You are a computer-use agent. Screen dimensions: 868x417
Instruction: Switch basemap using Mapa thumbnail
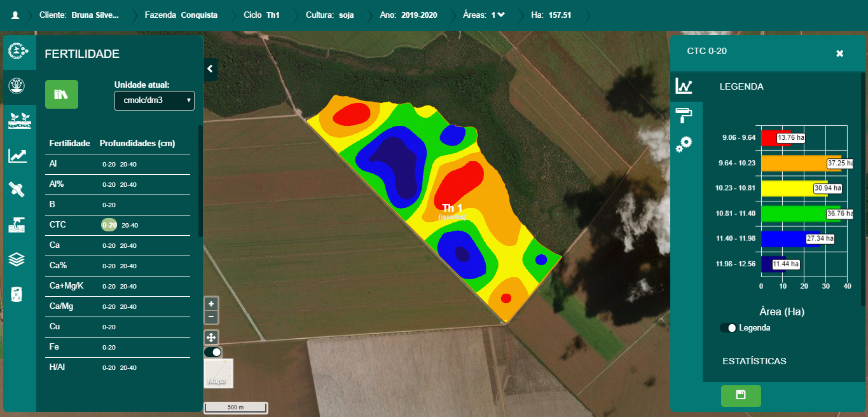pos(219,373)
